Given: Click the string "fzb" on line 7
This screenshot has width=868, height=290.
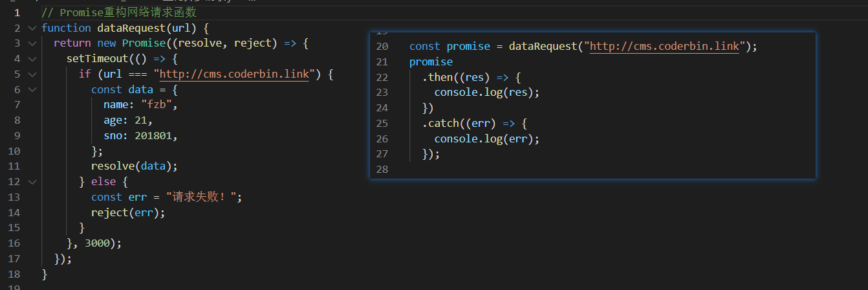Looking at the screenshot, I should click(156, 105).
